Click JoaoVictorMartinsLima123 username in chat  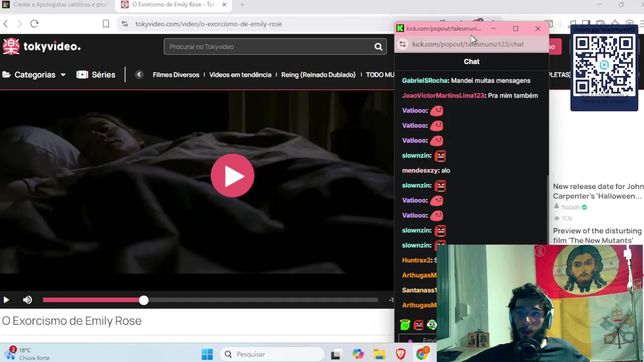coord(443,96)
